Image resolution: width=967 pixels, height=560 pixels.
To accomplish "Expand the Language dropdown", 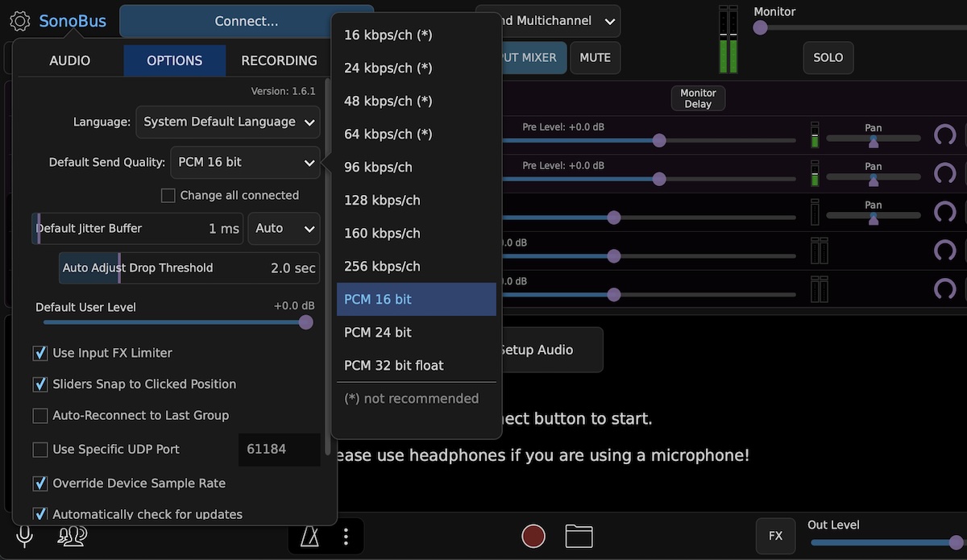I will coord(228,122).
